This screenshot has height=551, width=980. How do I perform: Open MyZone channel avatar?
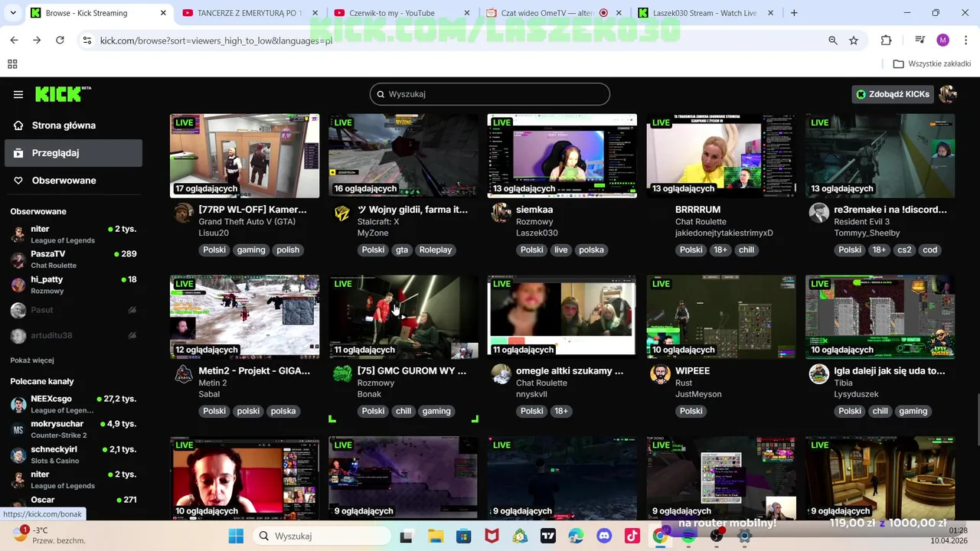342,213
